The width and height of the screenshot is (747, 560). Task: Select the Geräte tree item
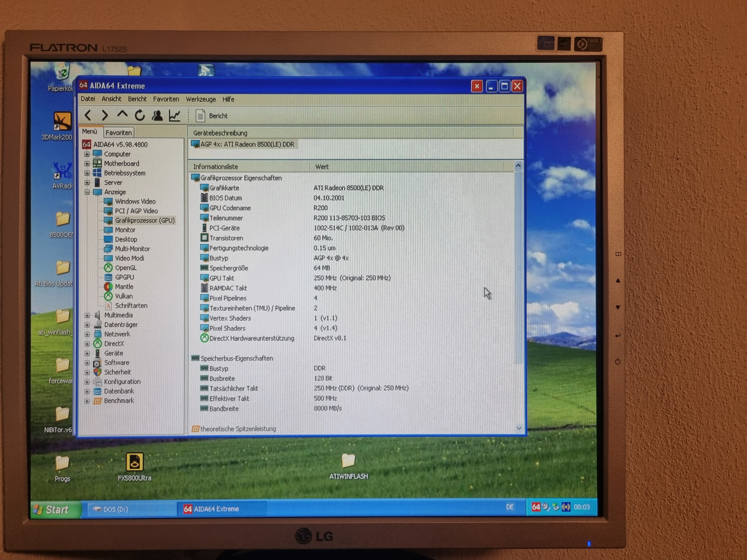[113, 353]
